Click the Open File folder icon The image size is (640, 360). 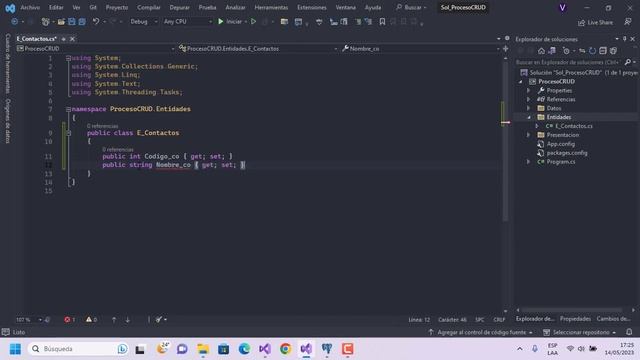[61, 22]
